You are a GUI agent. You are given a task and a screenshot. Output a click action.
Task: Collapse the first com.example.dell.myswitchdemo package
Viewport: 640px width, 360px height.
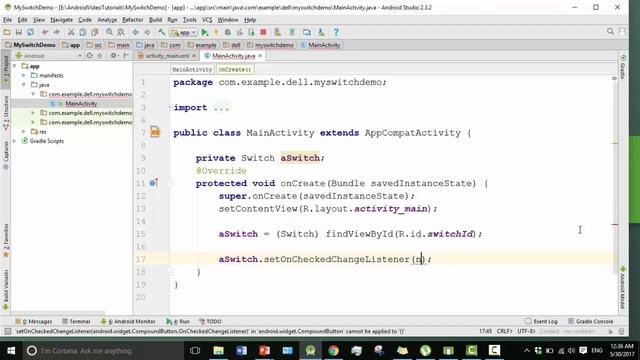(x=33, y=94)
